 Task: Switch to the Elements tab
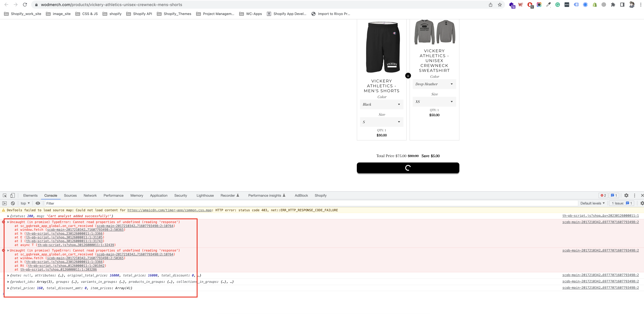click(30, 195)
